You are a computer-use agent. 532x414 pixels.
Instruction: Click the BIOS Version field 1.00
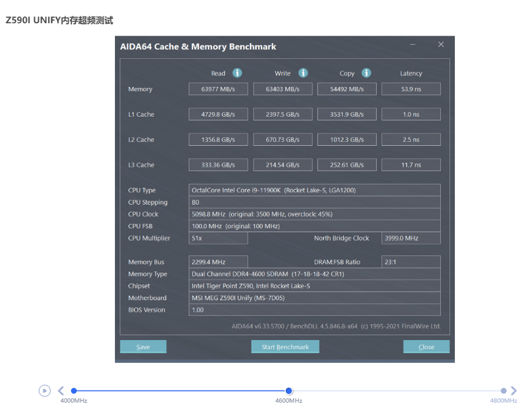(315, 310)
